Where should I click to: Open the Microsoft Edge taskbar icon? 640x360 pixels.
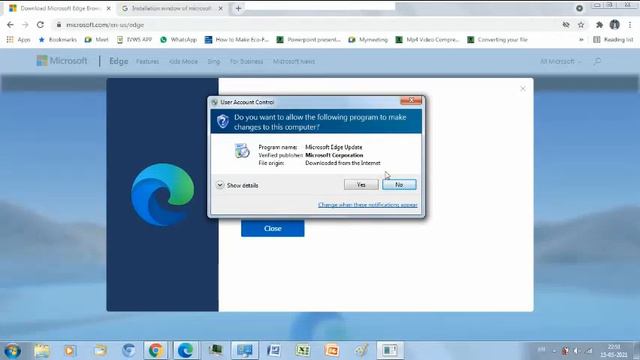[185, 351]
